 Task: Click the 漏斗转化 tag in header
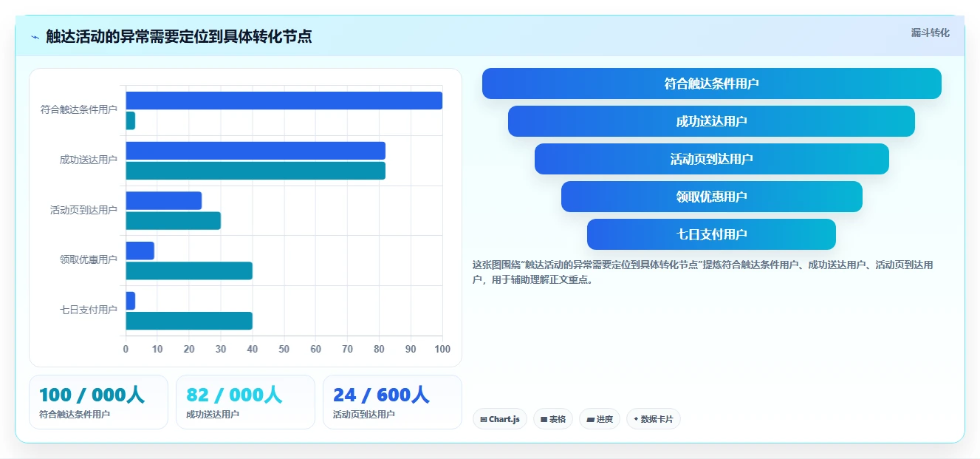[930, 33]
